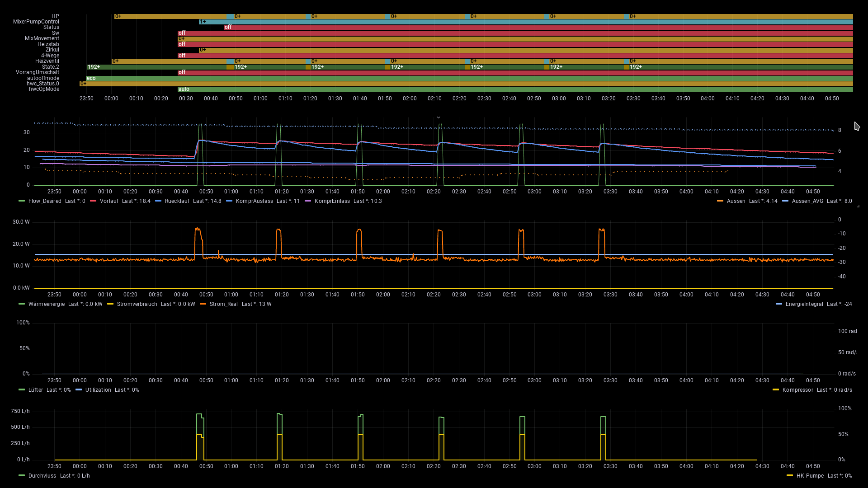Viewport: 868px width, 488px height.
Task: Click the orange Aussen legend color marker
Action: pos(720,201)
